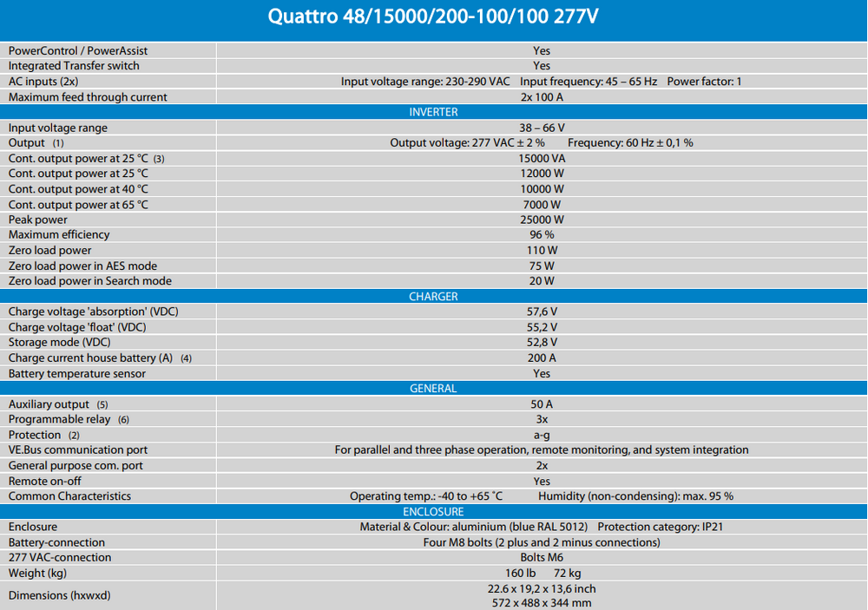This screenshot has height=610, width=868.
Task: Select the 'Power factor: 1' text
Action: tap(704, 82)
